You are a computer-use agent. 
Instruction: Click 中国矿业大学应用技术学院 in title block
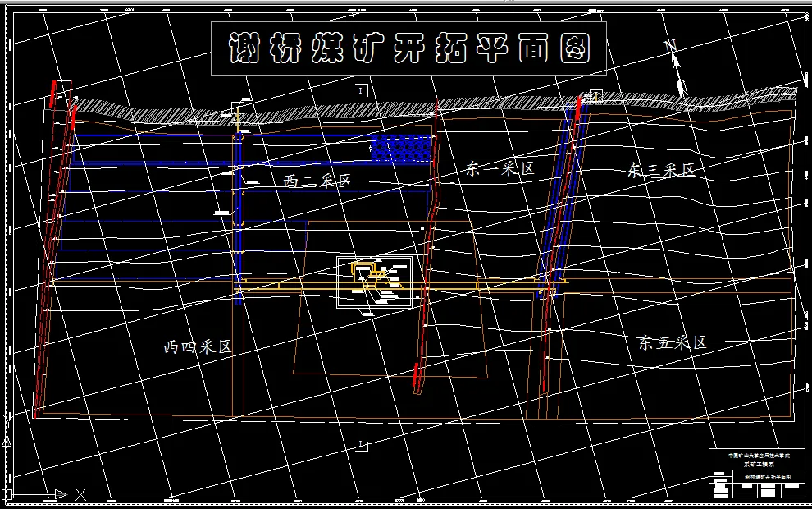759,456
